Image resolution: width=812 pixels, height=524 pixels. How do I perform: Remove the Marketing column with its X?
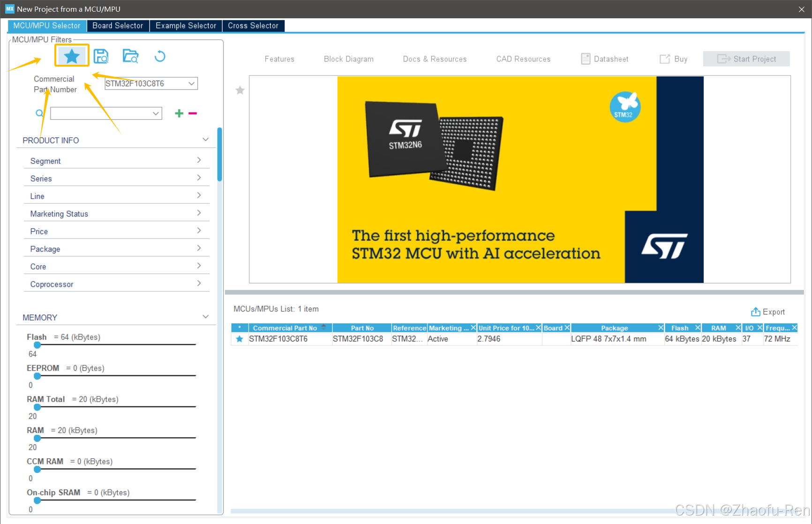(473, 327)
